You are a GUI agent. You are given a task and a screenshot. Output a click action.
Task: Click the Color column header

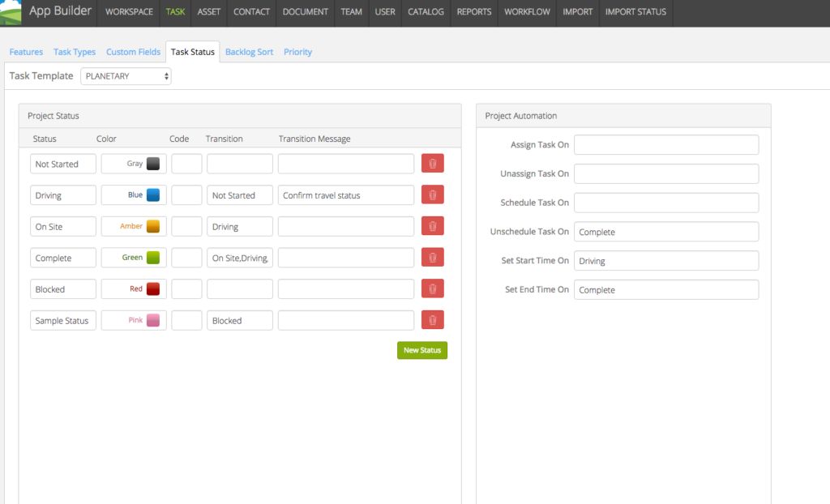coord(106,139)
